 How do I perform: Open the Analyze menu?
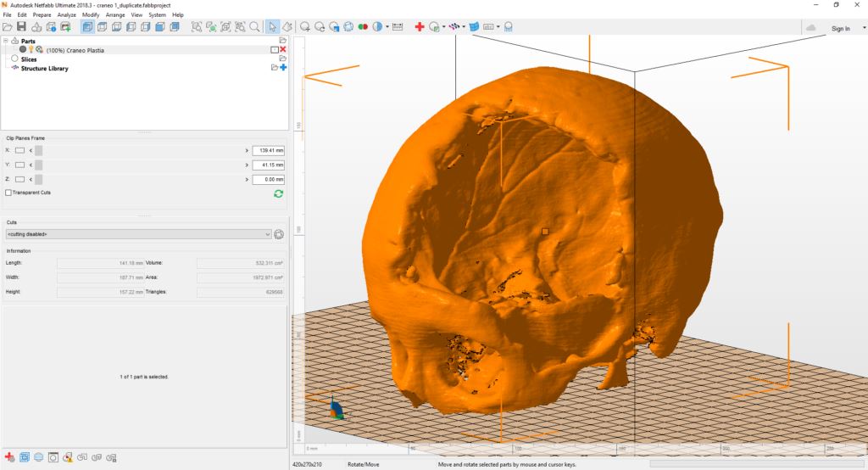(x=67, y=15)
